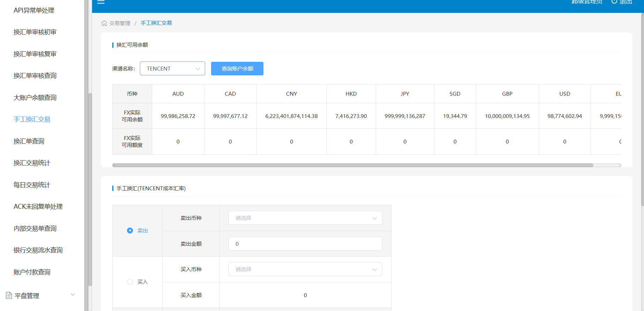Open the 渠道名称 TENCENT dropdown
This screenshot has height=311, width=644.
point(172,68)
